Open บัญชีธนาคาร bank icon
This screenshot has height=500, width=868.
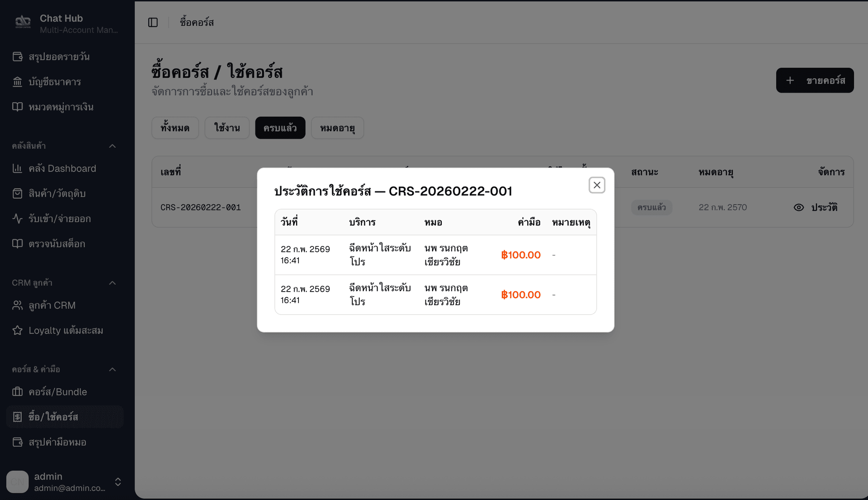pos(17,82)
